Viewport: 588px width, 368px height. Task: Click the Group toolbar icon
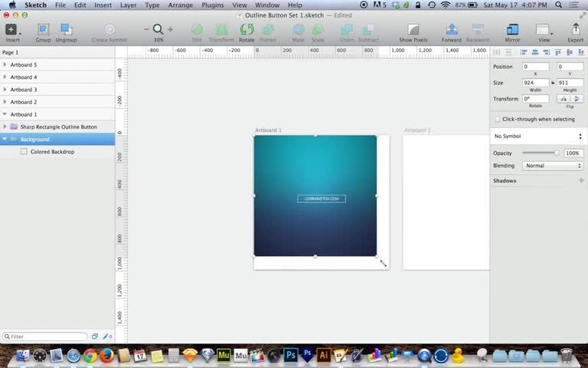43,29
